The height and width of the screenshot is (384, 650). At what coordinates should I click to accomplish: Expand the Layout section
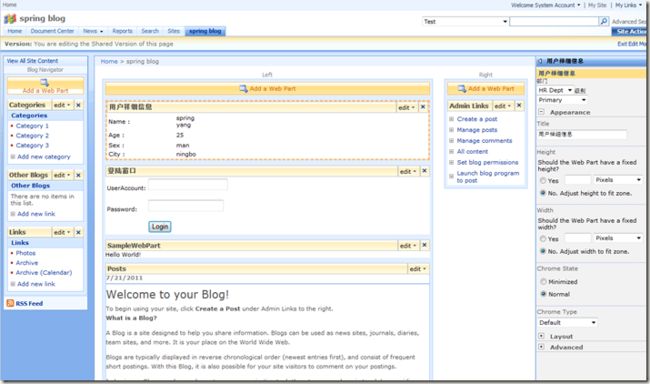(541, 336)
